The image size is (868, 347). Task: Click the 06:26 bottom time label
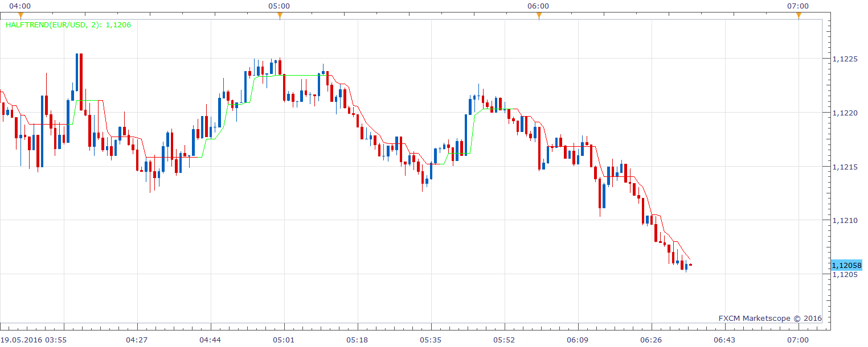point(651,340)
